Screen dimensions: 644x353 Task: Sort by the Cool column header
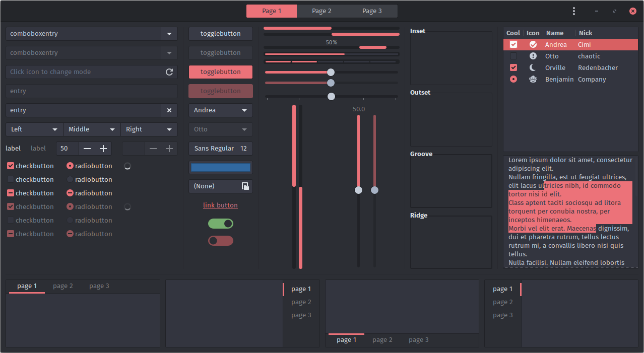click(x=513, y=33)
